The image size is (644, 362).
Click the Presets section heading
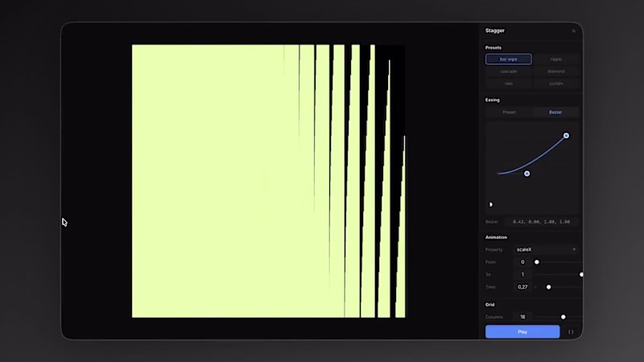493,47
